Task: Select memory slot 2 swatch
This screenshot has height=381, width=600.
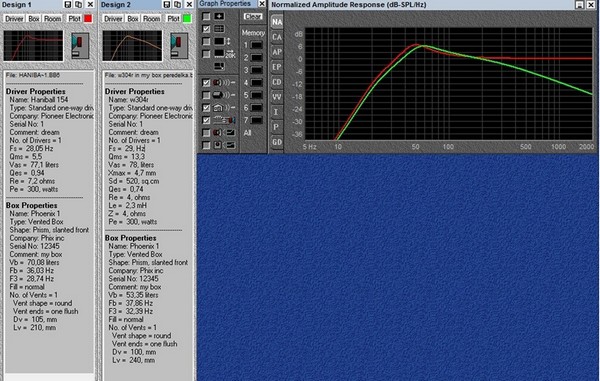Action: 256,58
